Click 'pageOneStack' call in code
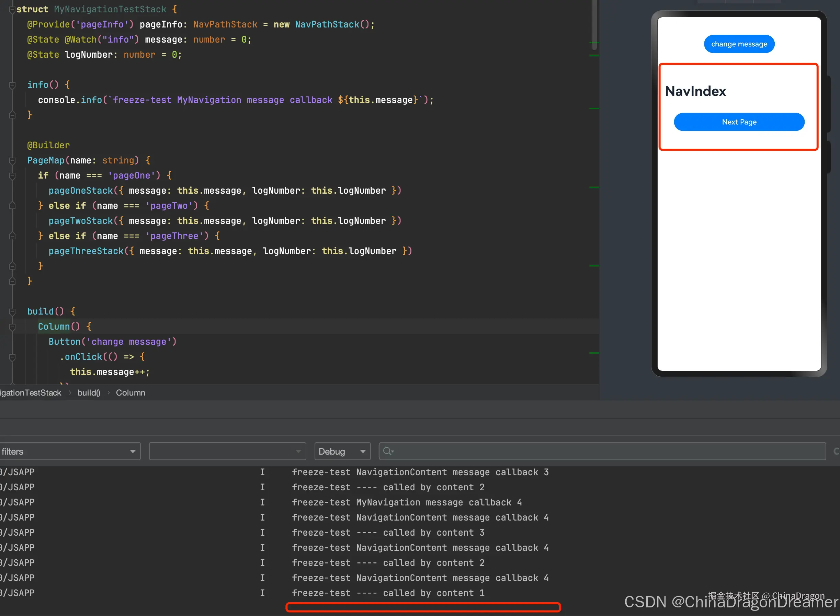This screenshot has height=616, width=840. tap(81, 191)
